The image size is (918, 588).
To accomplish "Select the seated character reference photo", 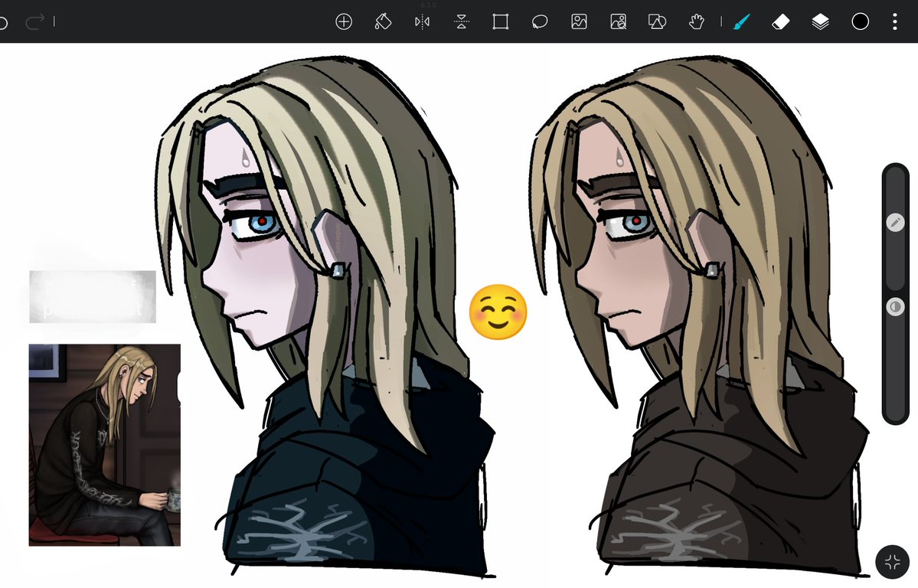I will 105,445.
